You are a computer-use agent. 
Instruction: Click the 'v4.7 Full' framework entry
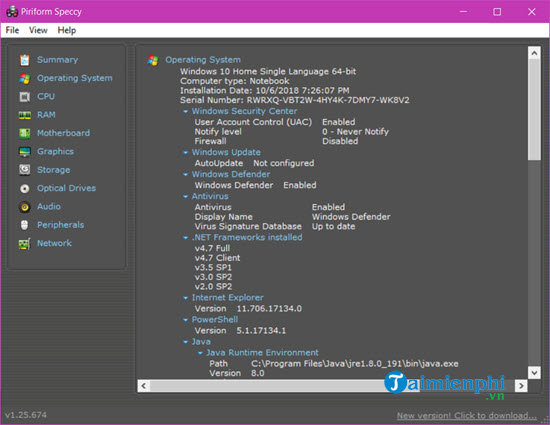coord(213,249)
